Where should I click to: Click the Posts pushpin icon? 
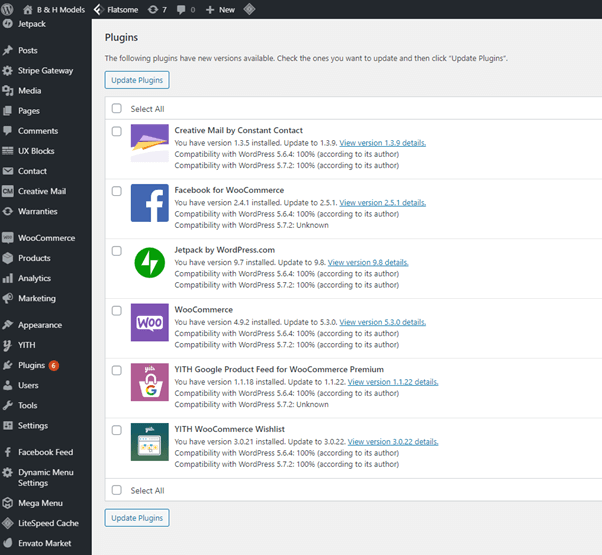(8, 50)
